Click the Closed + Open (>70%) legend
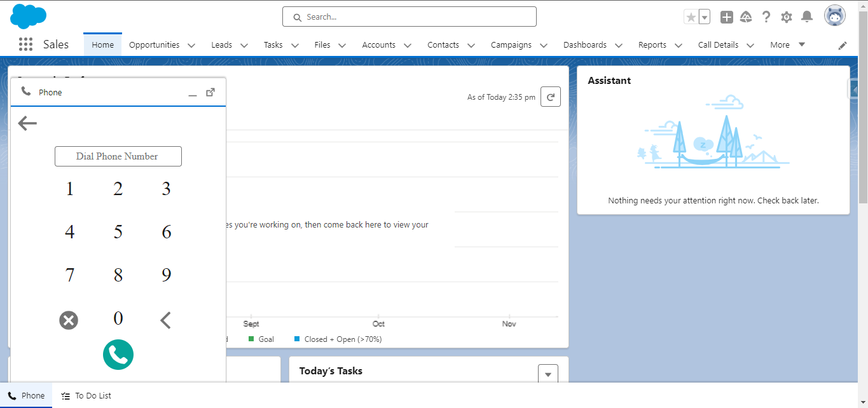 pos(338,339)
